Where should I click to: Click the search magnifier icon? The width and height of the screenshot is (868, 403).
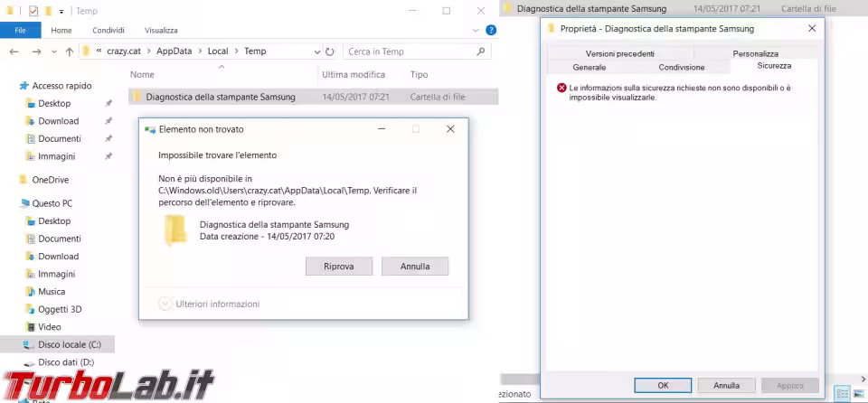(480, 52)
